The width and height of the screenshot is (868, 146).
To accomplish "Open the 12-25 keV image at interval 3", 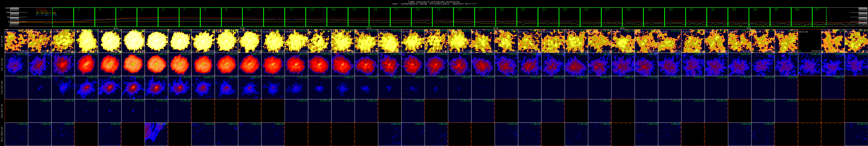I will 63,87.
